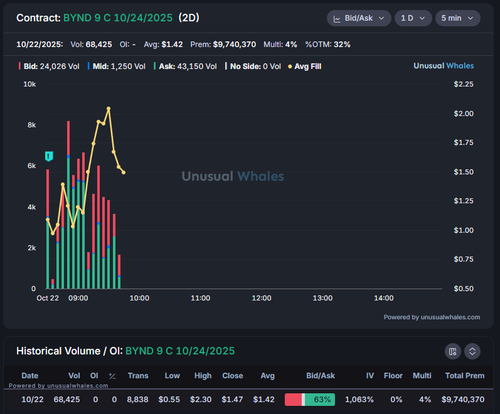
Task: Click the BYND 9 C 10/24/2025 contract title
Action: tap(118, 18)
